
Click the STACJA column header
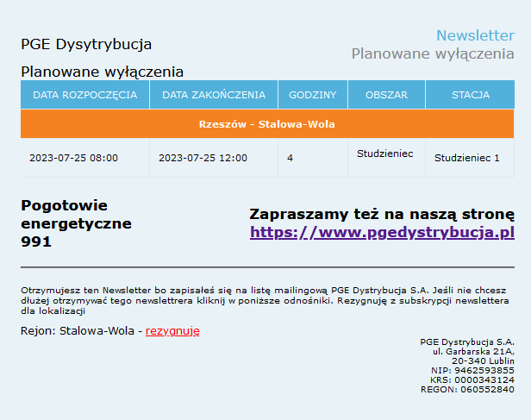[x=471, y=95]
